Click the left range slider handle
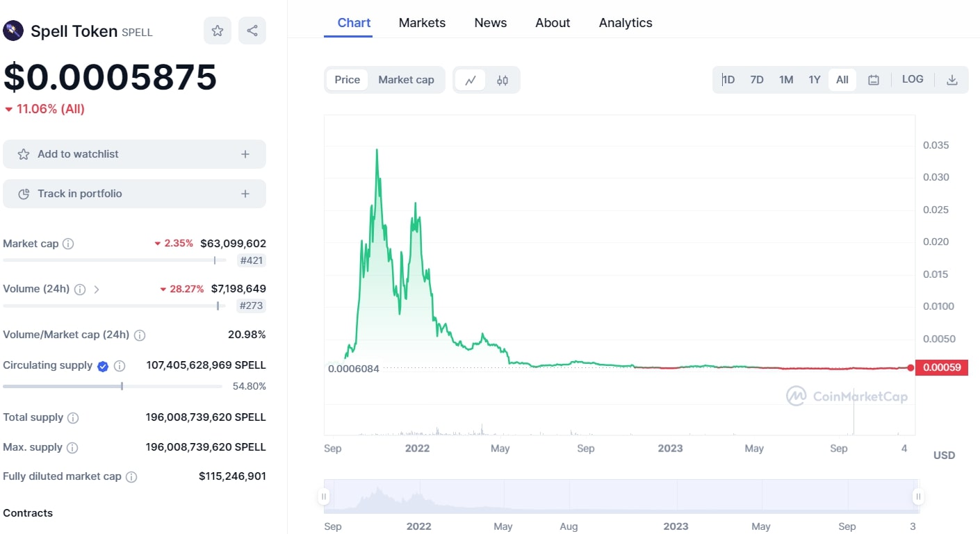 point(324,497)
